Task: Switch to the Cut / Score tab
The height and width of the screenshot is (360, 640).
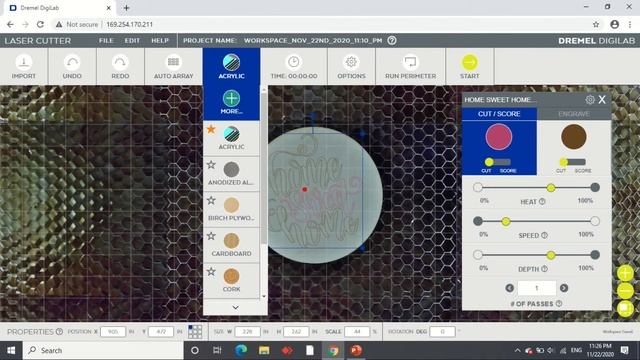Action: click(x=499, y=114)
